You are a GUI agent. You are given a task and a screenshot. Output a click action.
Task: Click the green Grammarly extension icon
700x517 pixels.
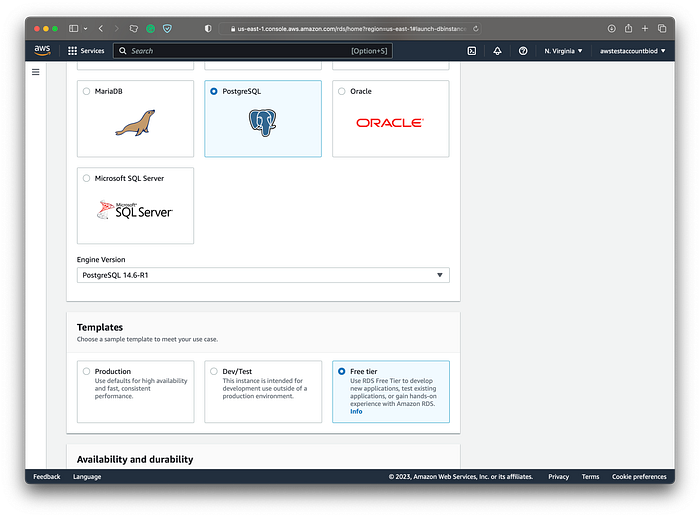coord(150,29)
